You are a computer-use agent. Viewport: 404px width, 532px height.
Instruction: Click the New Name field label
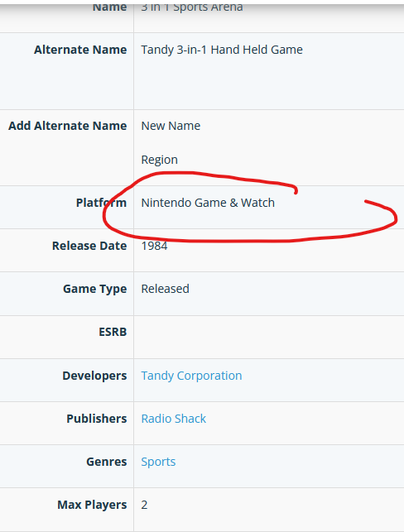point(171,126)
